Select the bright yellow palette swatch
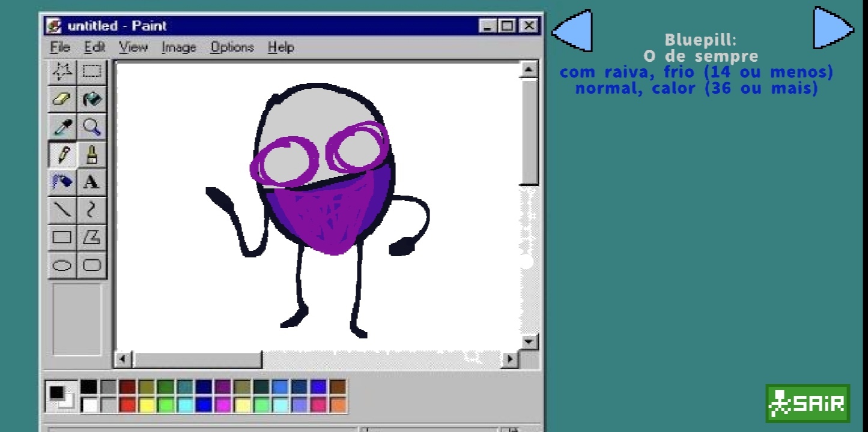Image resolution: width=868 pixels, height=432 pixels. 146,405
